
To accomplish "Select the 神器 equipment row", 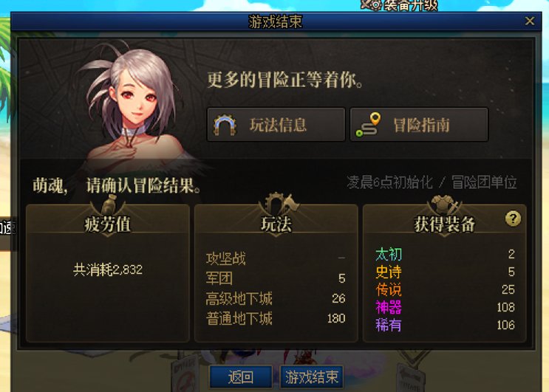I will [445, 307].
